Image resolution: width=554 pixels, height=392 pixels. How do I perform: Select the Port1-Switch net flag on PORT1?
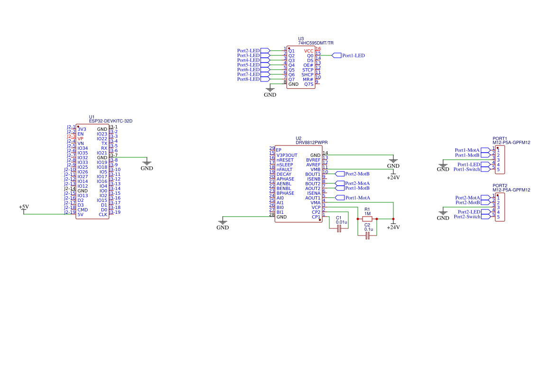(472, 169)
